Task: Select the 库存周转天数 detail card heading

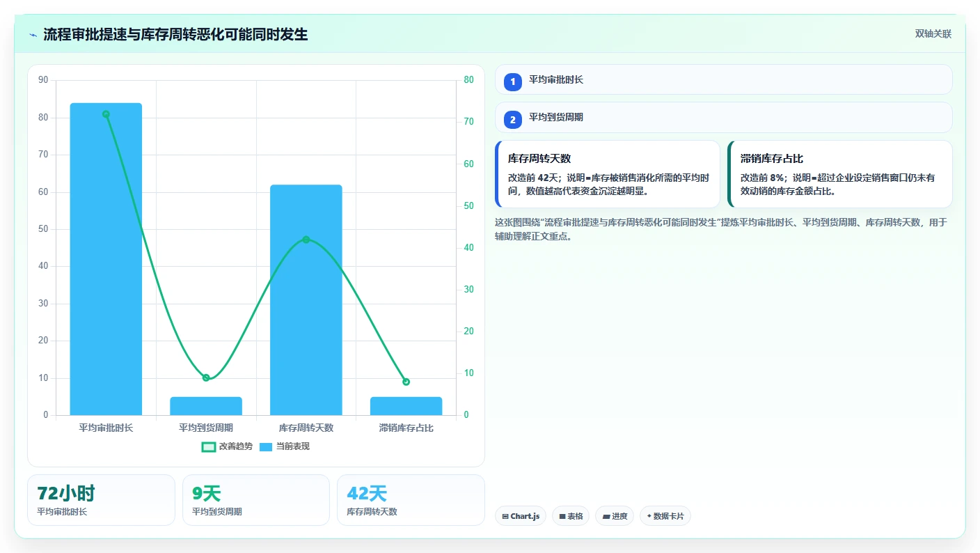Action: coord(539,159)
